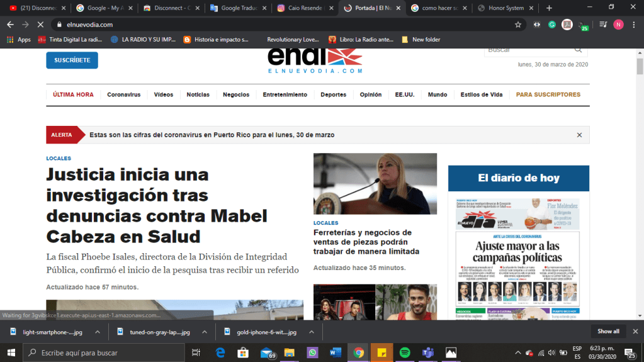Screen dimensions: 644x362
Task: Open Spotify from the taskbar
Action: click(x=405, y=353)
